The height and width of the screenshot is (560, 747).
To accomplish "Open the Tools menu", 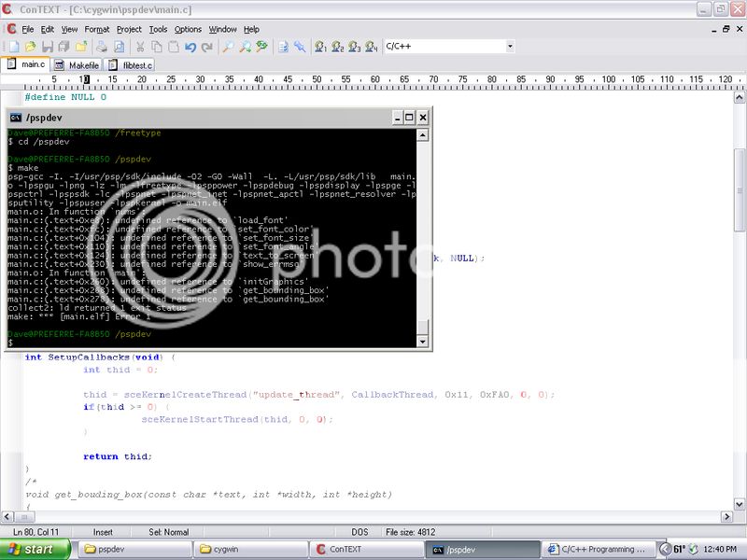I will click(x=158, y=29).
